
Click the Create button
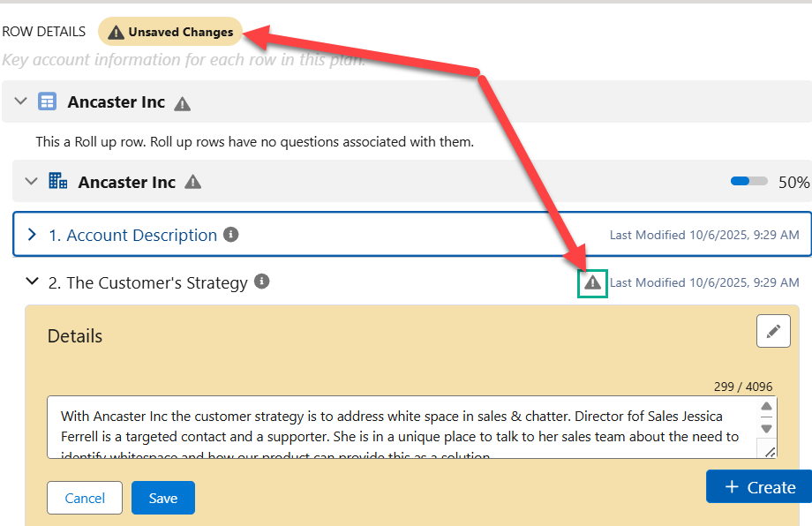(x=759, y=487)
